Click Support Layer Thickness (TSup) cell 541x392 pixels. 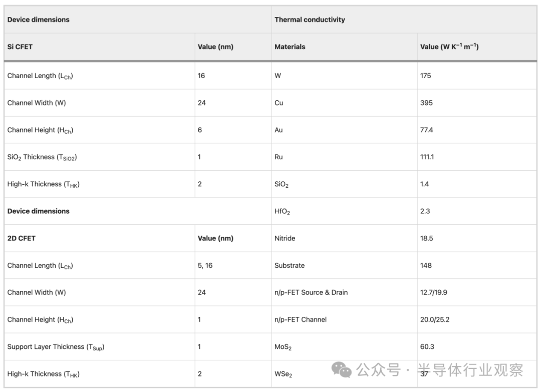(56, 346)
